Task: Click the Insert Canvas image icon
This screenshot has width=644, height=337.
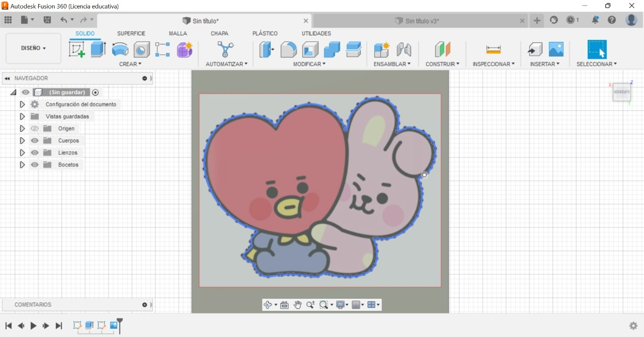Action: point(556,49)
